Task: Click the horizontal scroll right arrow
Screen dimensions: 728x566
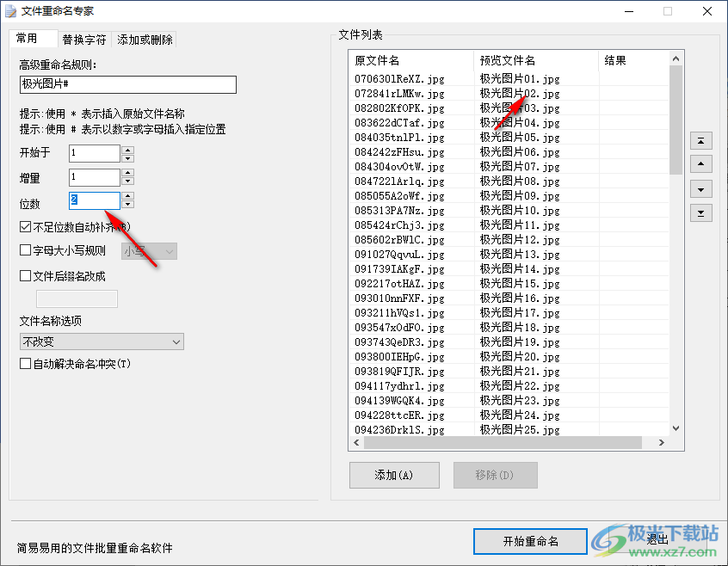Action: click(x=662, y=443)
